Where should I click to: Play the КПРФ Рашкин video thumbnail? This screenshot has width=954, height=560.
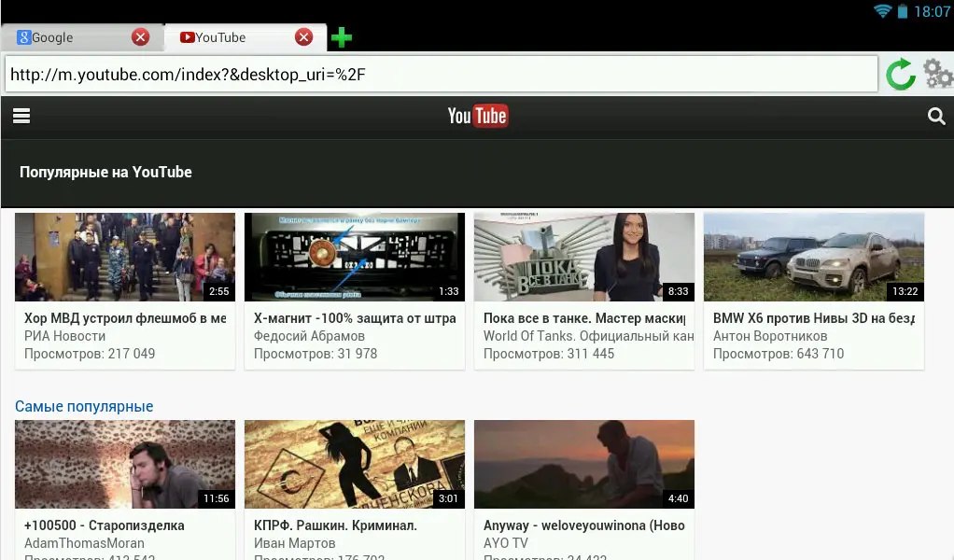(x=355, y=464)
